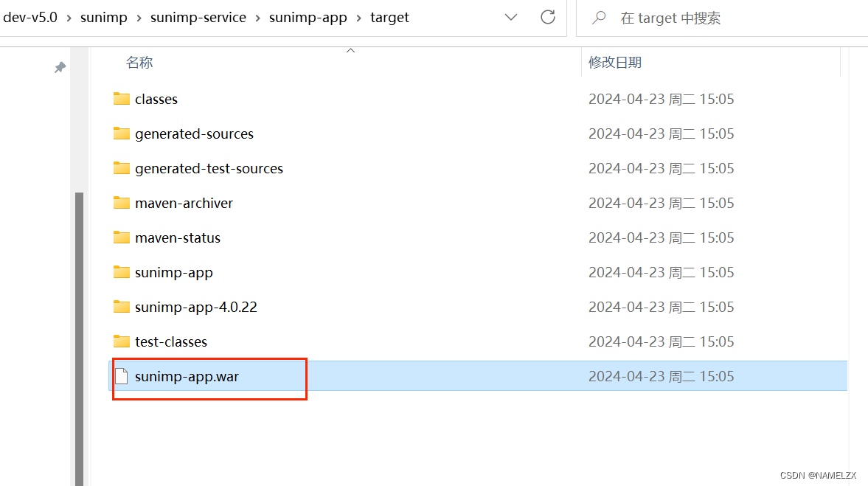Screen dimensions: 868x486
Task: Click the pin icon in navigation pane
Action: pyautogui.click(x=60, y=67)
